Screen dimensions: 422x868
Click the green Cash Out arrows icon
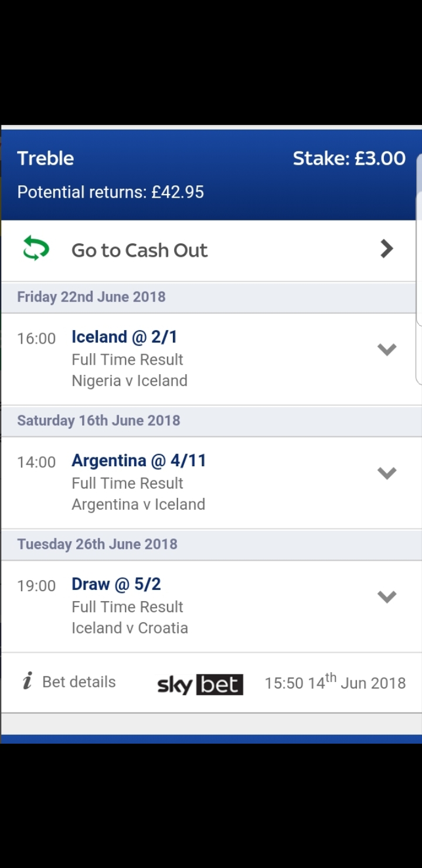point(36,249)
